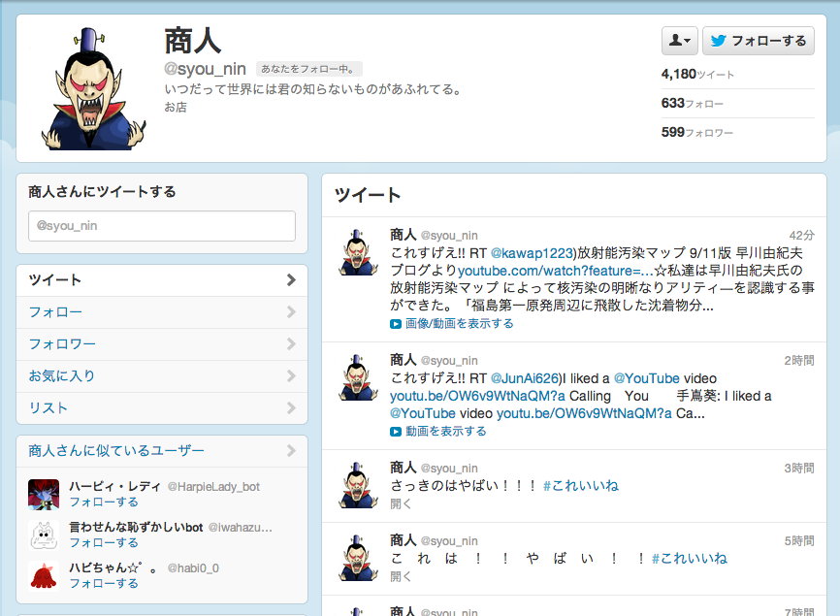Image resolution: width=840 pixels, height=616 pixels.
Task: Click @YouTube mention after 'liked a'
Action: 647,378
